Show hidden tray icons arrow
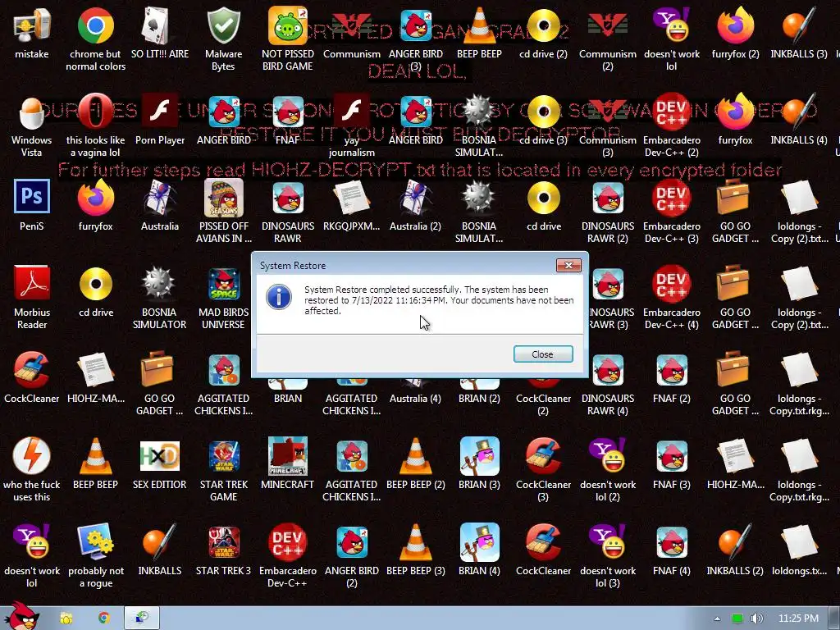Screen dimensions: 840x630 [x=717, y=619]
